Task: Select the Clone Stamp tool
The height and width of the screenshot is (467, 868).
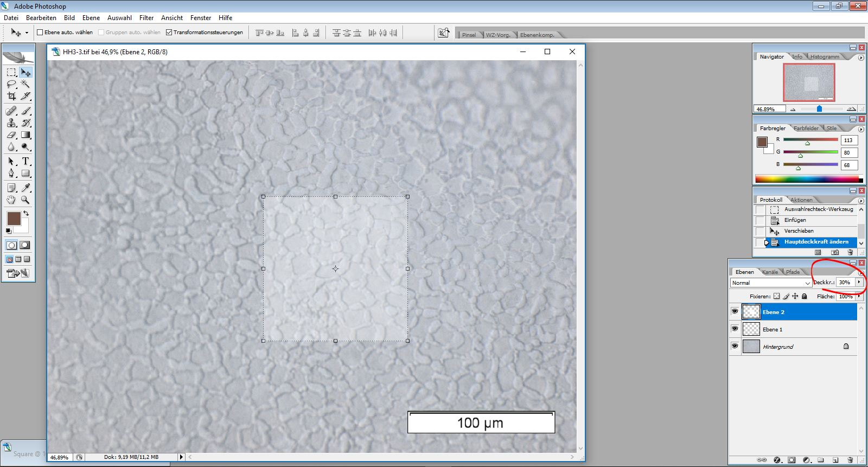Action: (11, 123)
